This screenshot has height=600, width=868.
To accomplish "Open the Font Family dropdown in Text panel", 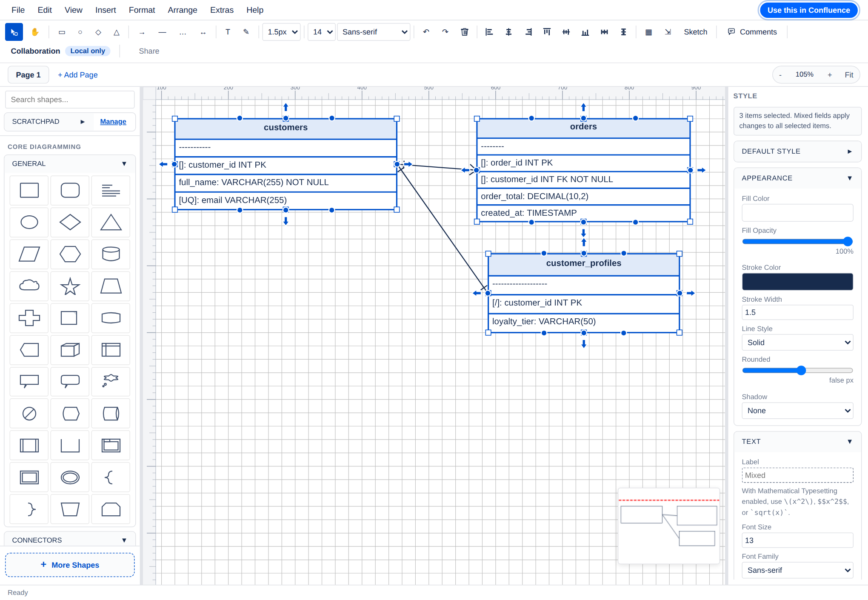I will click(797, 570).
